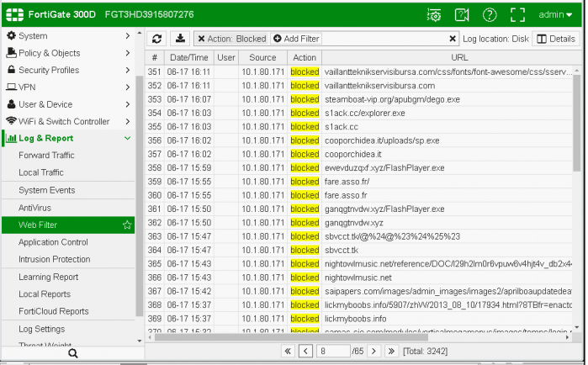Image resolution: width=588 pixels, height=365 pixels.
Task: Sort by the Source column header
Action: (262, 58)
